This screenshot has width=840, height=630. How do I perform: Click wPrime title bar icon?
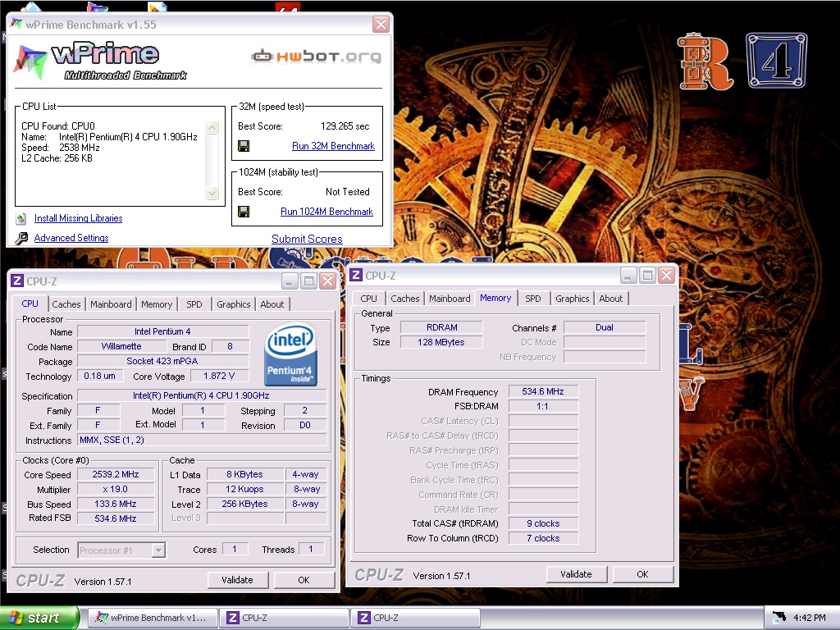click(x=16, y=24)
